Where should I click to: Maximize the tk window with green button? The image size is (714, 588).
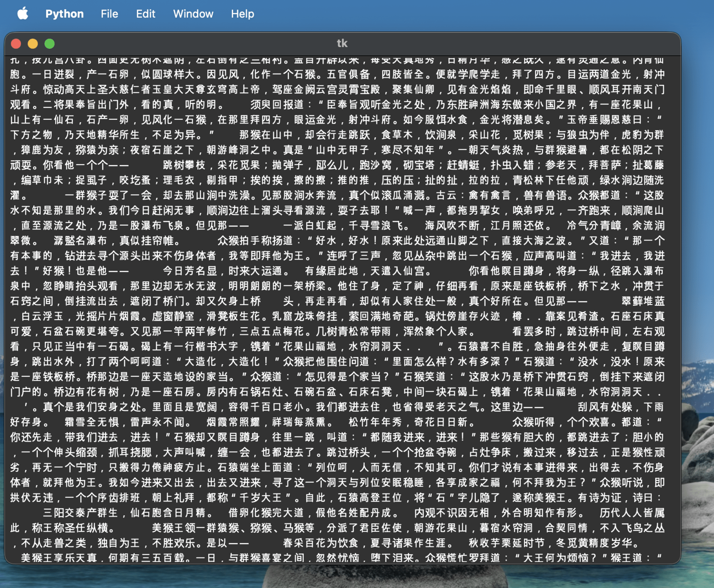click(50, 44)
